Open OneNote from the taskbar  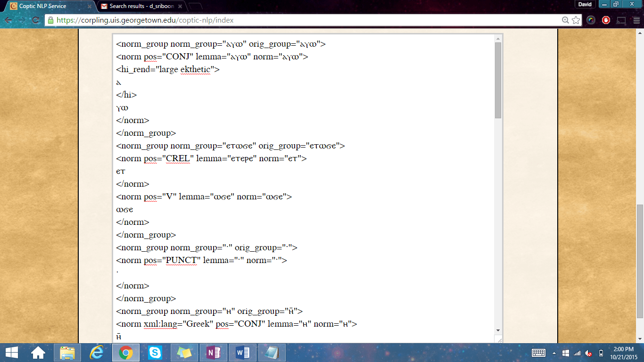(x=213, y=352)
